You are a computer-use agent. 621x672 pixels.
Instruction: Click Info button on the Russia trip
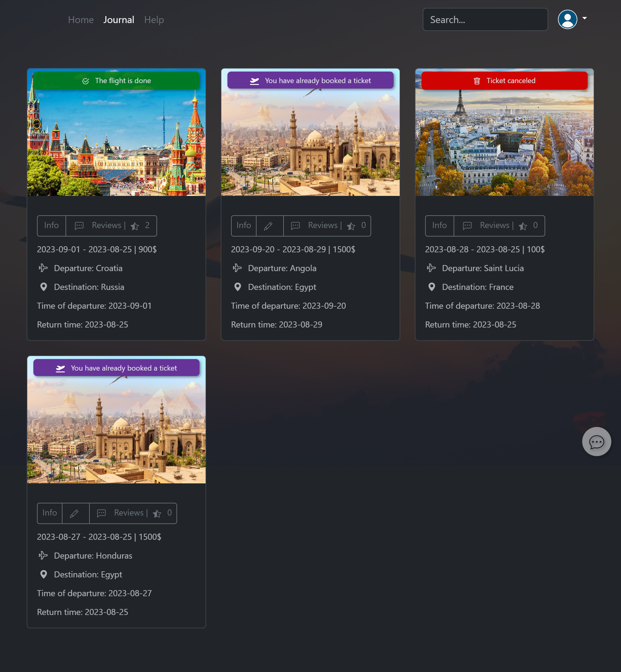click(52, 225)
